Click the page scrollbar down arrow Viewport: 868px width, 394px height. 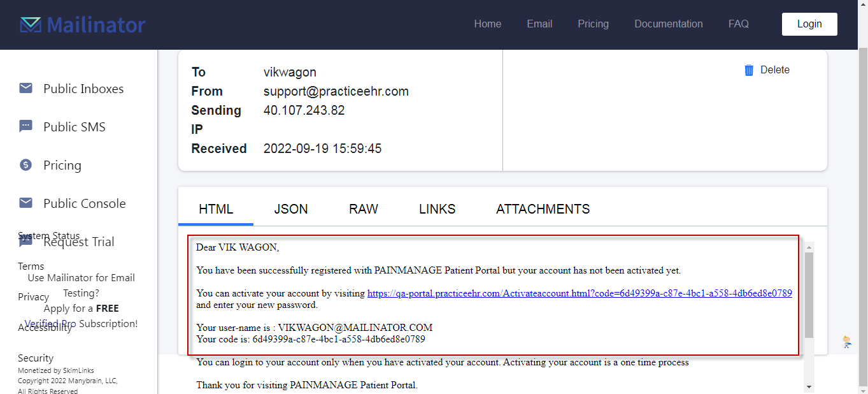[863, 389]
